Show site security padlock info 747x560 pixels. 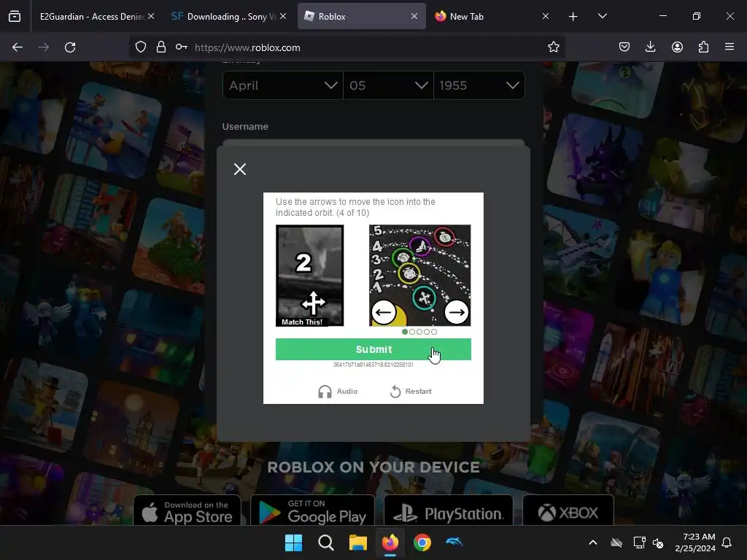[x=161, y=47]
